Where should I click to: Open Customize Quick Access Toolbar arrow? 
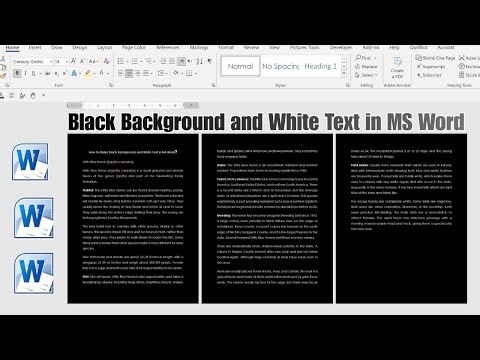click(x=44, y=95)
